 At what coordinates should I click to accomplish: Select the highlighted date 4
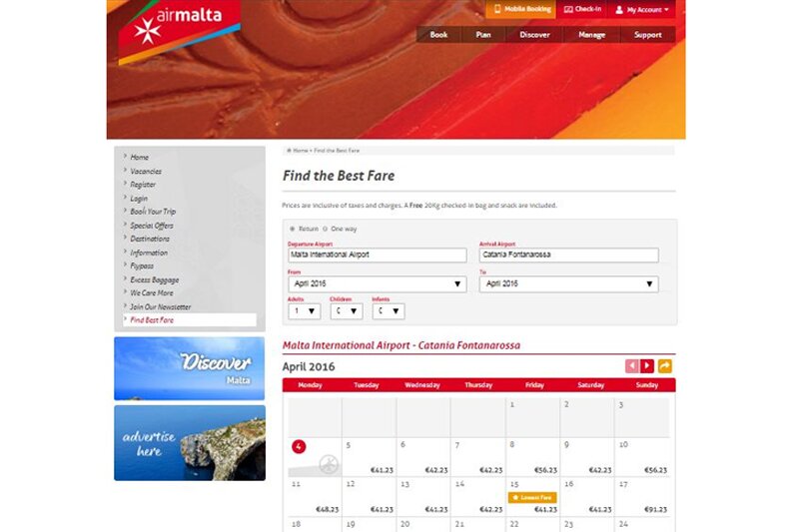[x=299, y=447]
